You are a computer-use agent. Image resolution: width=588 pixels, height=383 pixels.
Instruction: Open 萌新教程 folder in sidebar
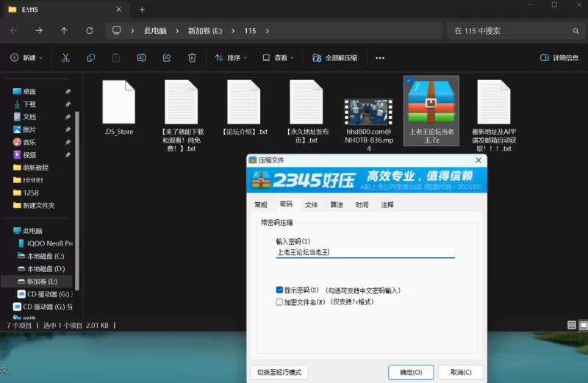[x=35, y=168]
